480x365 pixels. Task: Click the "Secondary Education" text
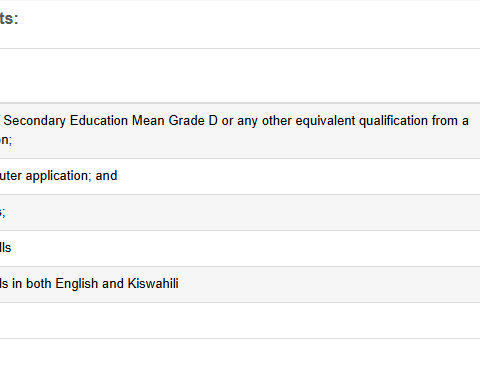66,121
